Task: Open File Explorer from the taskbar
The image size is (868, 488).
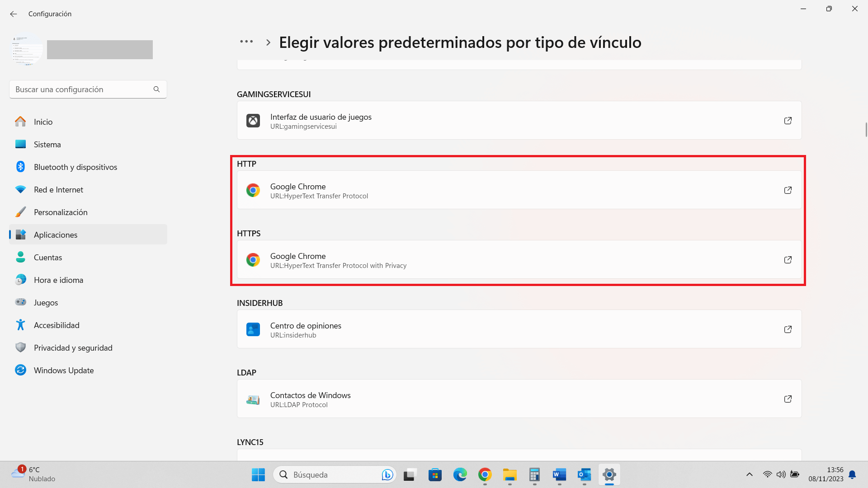Action: click(509, 475)
